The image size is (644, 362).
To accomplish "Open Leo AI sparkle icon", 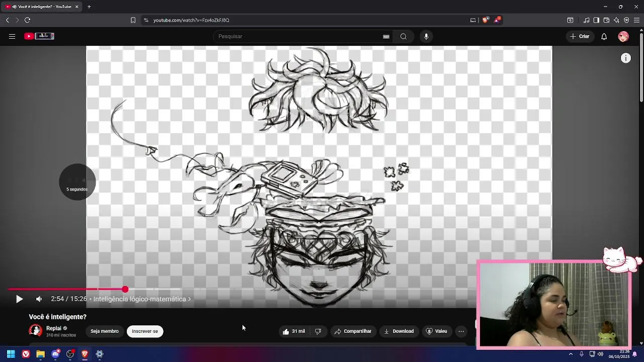I will click(x=616, y=20).
